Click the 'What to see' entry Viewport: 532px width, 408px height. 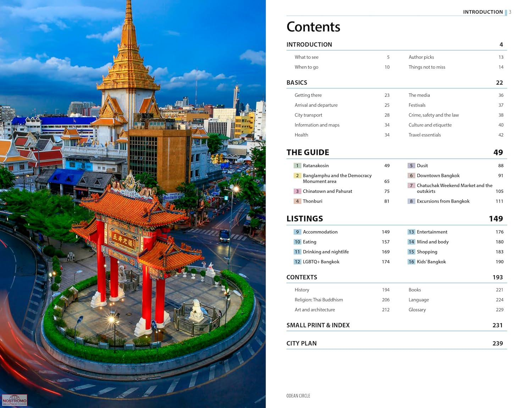(306, 57)
